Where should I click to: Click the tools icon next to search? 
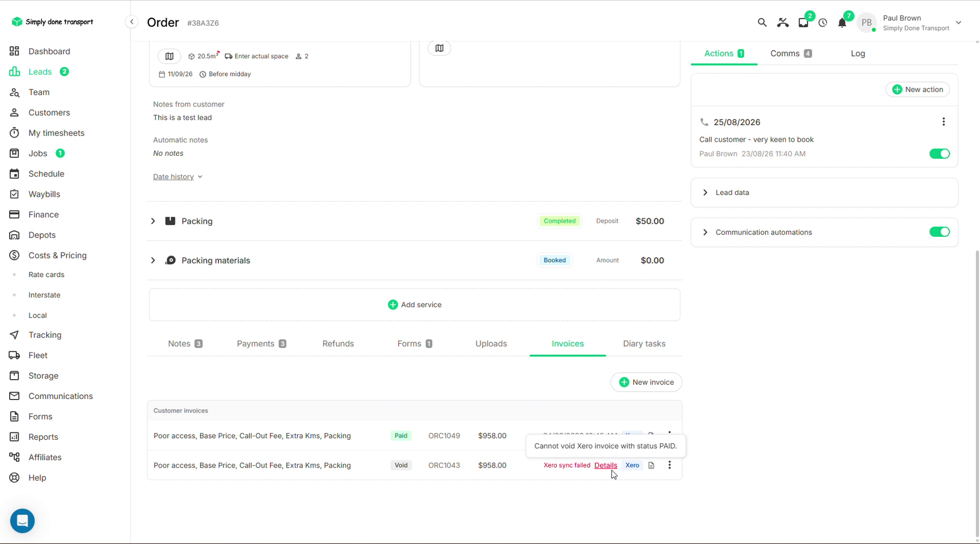(x=783, y=23)
